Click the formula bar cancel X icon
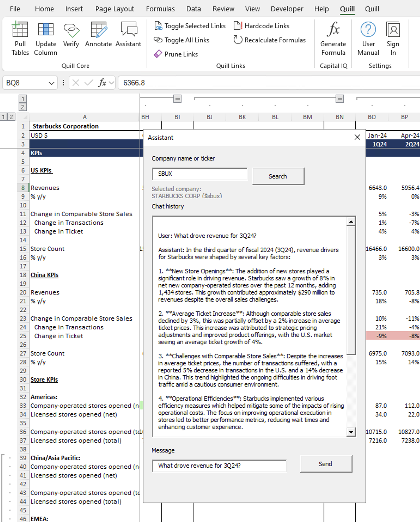Screen dimensions: 420x522 tap(76, 83)
